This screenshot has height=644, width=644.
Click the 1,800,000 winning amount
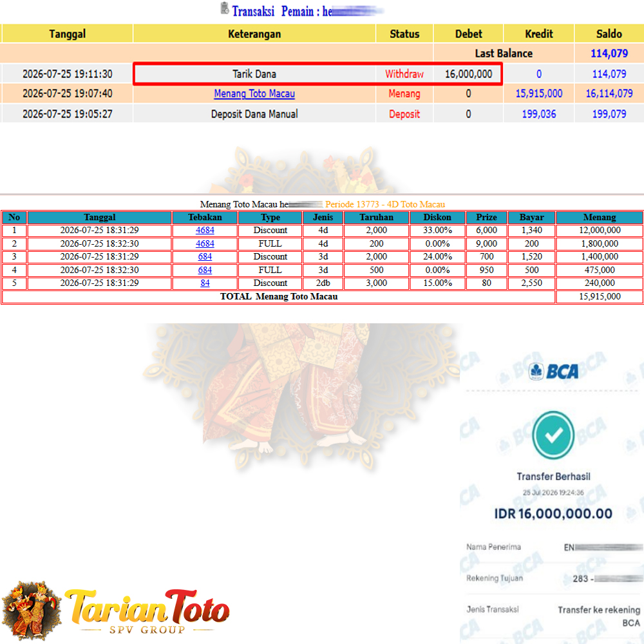click(600, 243)
